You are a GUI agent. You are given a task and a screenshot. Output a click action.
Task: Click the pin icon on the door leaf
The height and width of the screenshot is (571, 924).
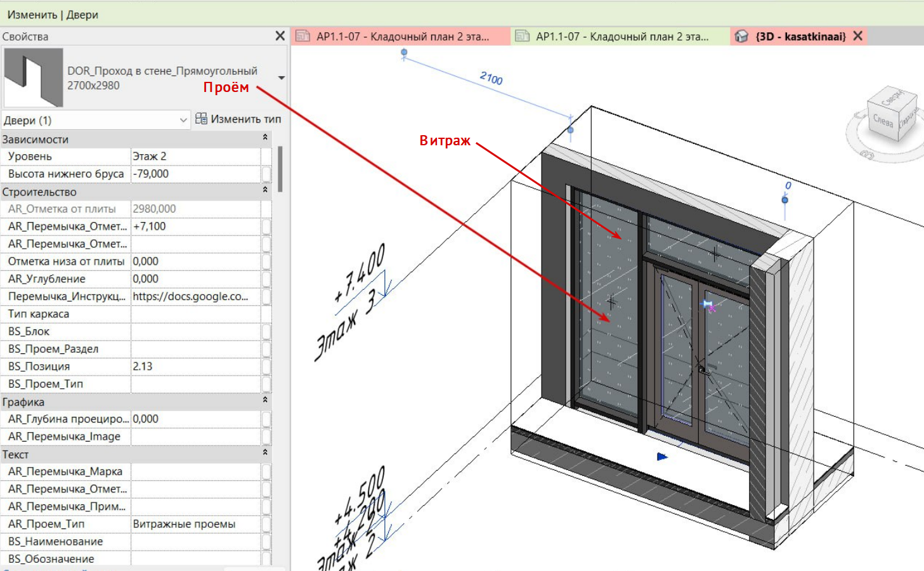click(707, 305)
